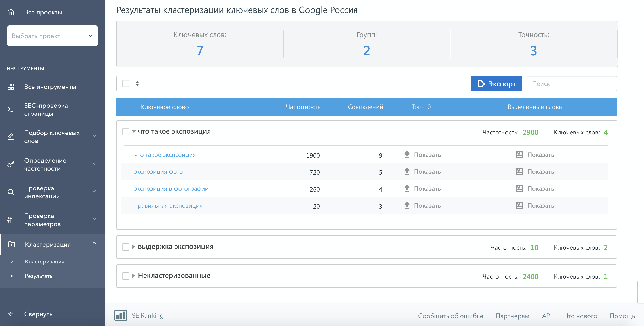Collapse the что такое экспозиция group triangle

tap(134, 131)
